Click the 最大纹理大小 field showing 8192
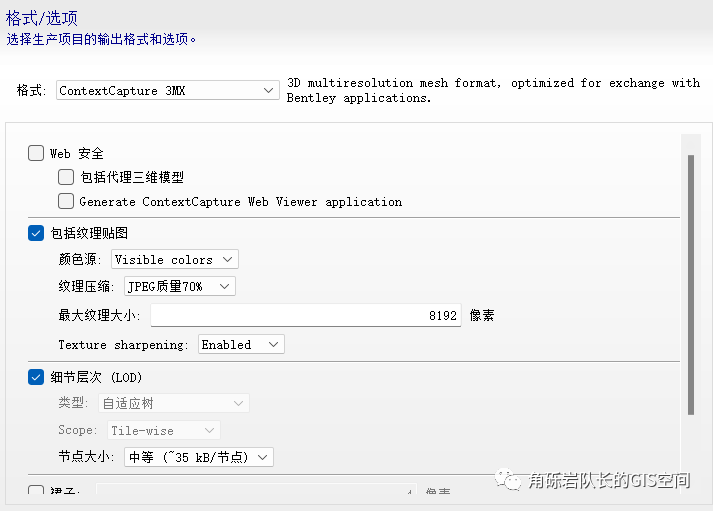Viewport: 713px width, 511px height. coord(307,315)
